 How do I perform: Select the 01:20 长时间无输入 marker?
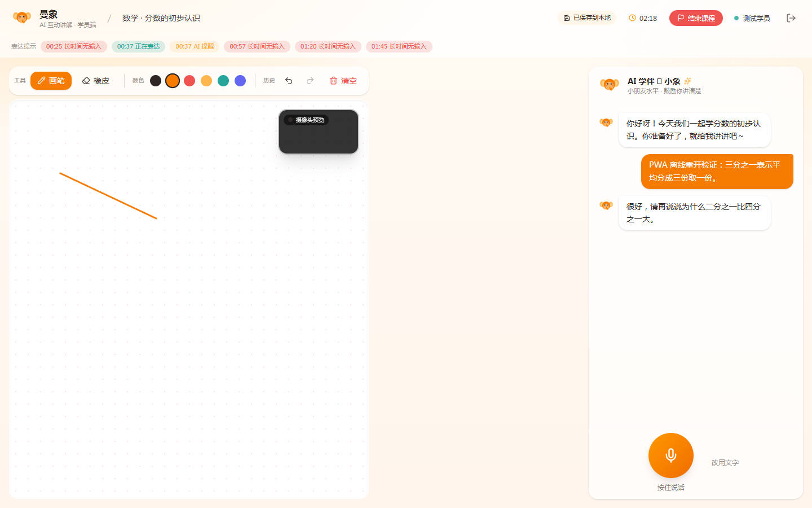point(328,46)
